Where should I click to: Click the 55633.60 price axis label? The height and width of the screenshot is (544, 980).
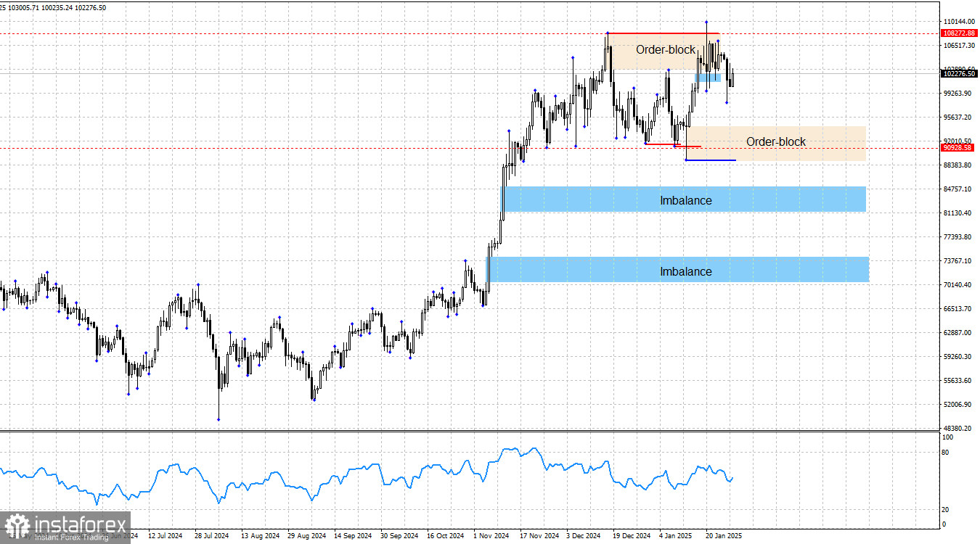958,381
